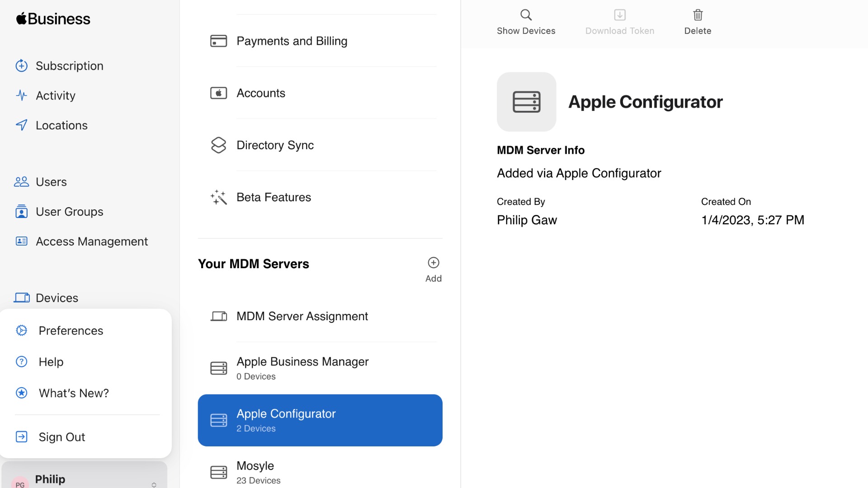
Task: Click the Add label under plus
Action: [x=433, y=279]
